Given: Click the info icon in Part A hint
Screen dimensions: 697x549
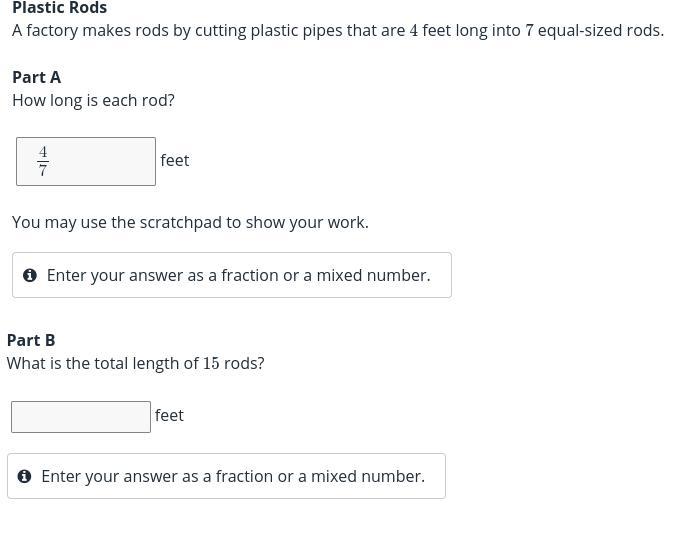Looking at the screenshot, I should pyautogui.click(x=30, y=275).
